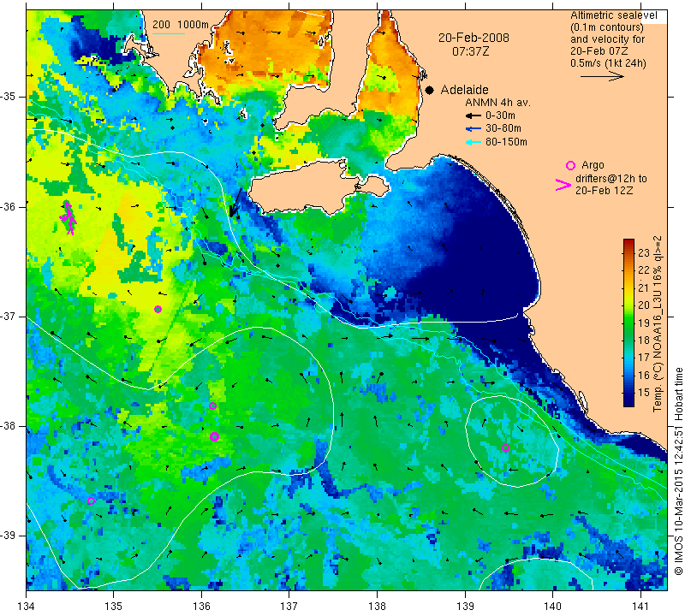Image resolution: width=685 pixels, height=616 pixels.
Task: Click the 200 1000m isobath label
Action: 181,25
